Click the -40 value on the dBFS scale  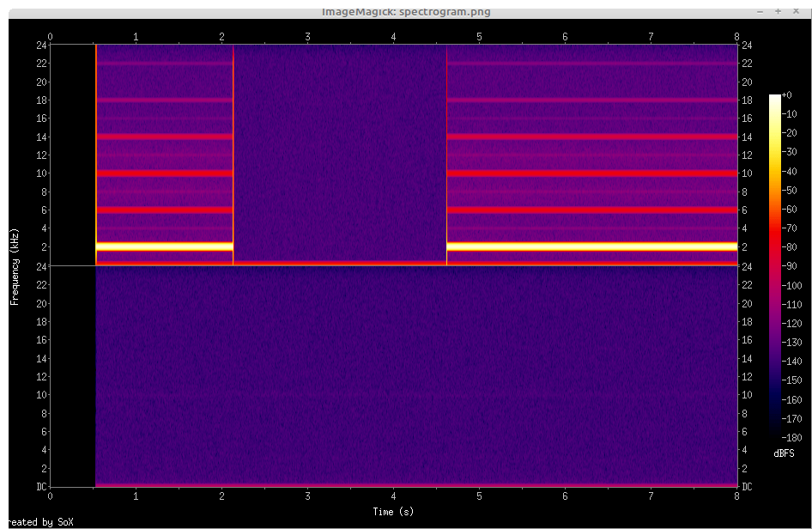tap(790, 172)
